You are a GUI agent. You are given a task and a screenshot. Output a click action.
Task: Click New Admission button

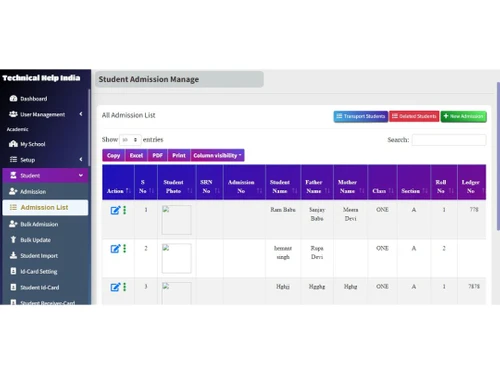click(464, 116)
